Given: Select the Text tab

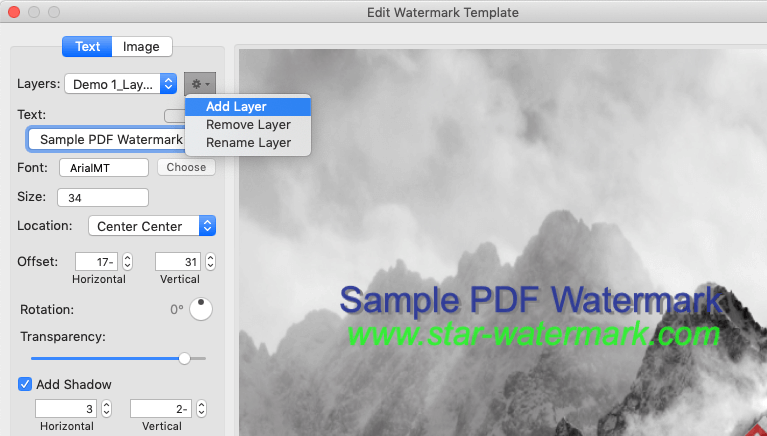Looking at the screenshot, I should [x=87, y=46].
